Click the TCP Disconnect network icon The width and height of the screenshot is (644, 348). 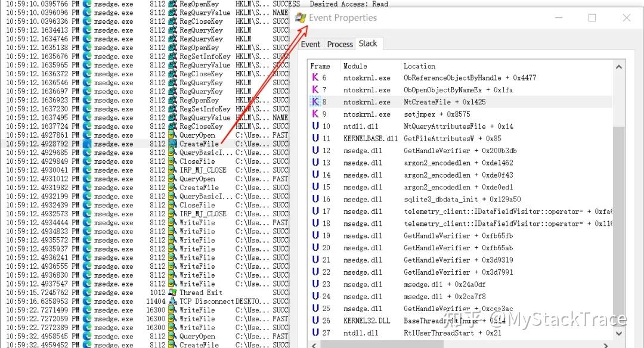point(173,301)
